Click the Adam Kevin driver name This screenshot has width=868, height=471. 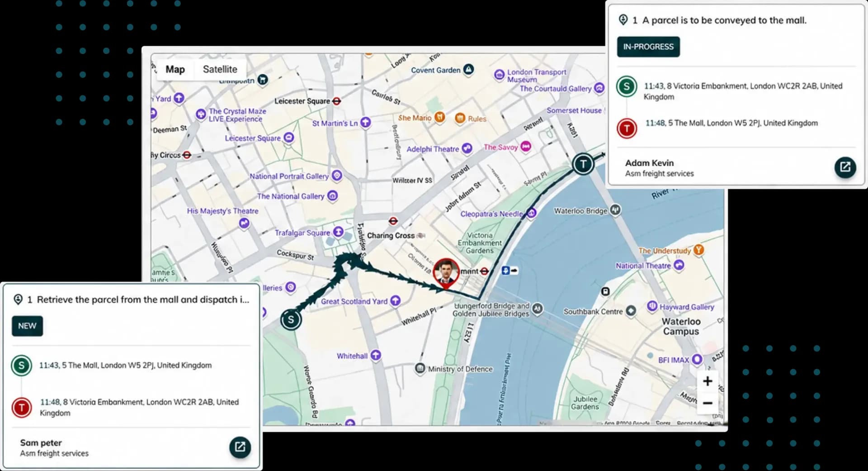(649, 163)
